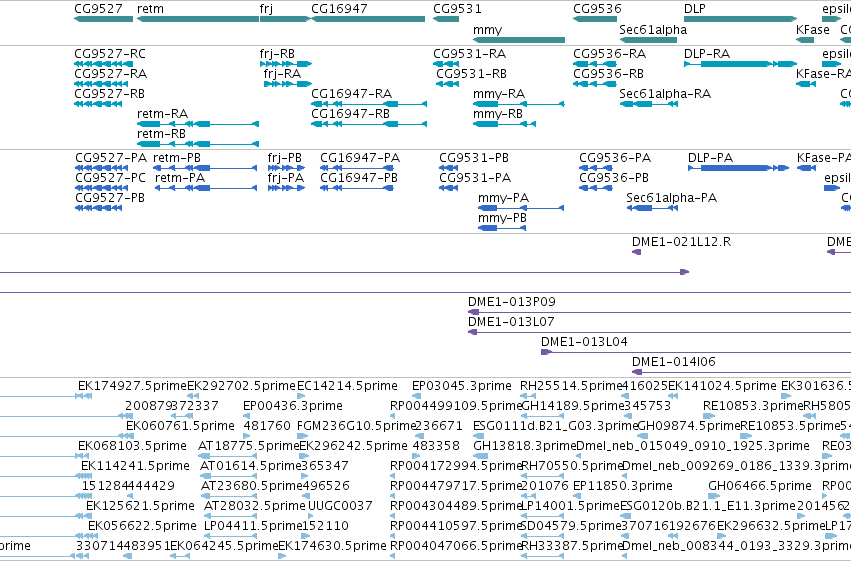Select EST EC14214.5prime label

(347, 386)
